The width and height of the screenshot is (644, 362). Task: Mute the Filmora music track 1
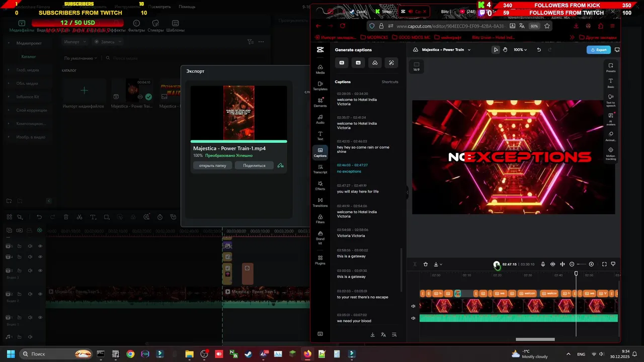pos(30,337)
